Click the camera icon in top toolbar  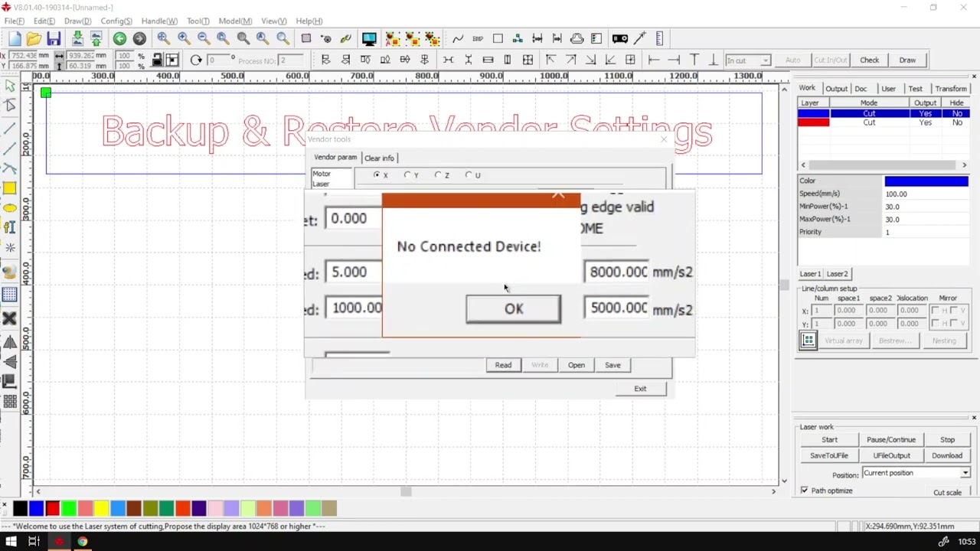pos(620,38)
